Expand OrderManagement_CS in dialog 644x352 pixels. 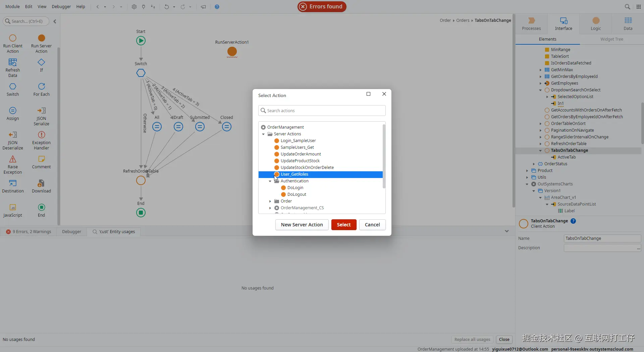pos(270,208)
